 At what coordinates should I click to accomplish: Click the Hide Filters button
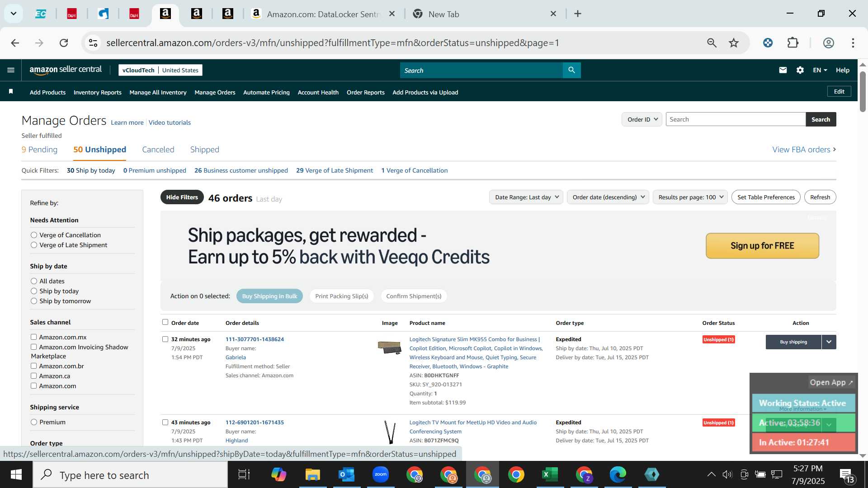(182, 197)
